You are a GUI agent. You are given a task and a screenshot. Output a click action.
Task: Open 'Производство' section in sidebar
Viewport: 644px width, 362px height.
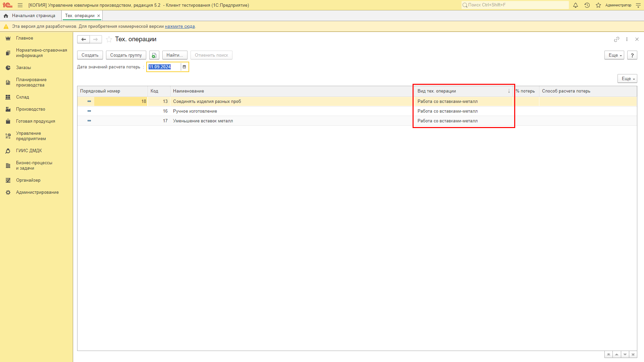tap(31, 109)
